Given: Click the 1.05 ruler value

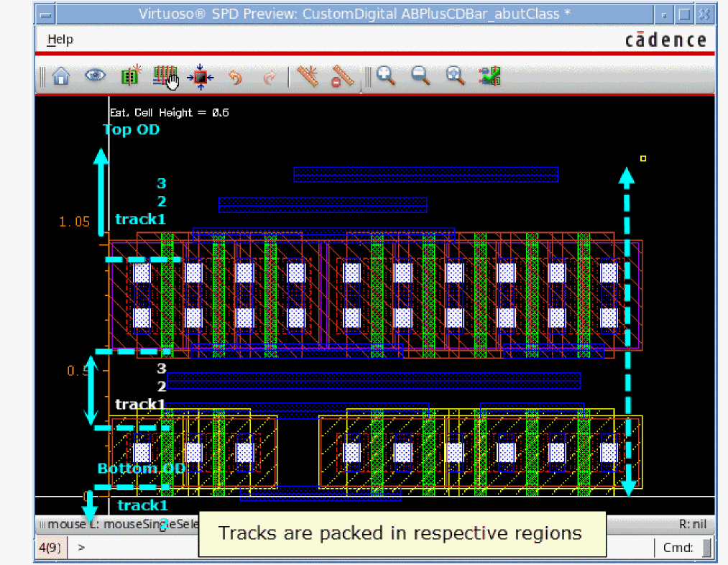Looking at the screenshot, I should (x=74, y=221).
